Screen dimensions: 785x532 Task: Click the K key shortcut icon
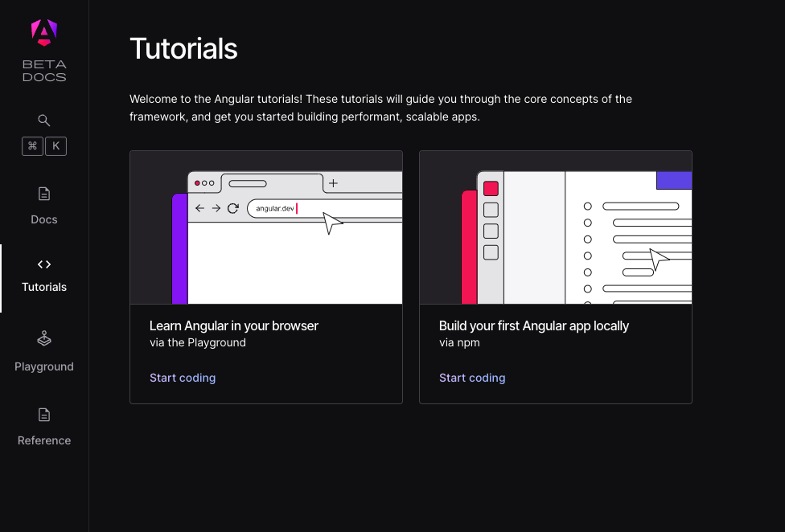coord(55,145)
